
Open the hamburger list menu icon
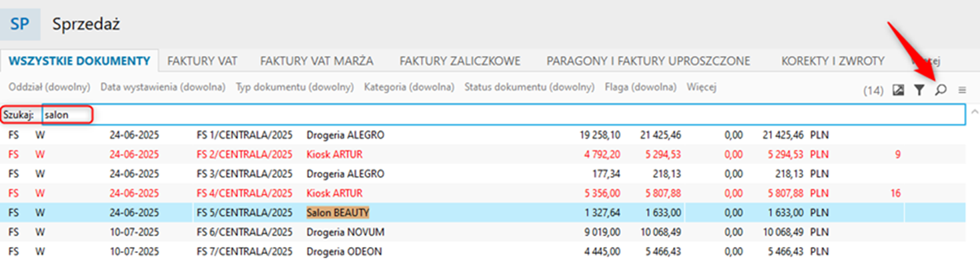click(x=962, y=90)
